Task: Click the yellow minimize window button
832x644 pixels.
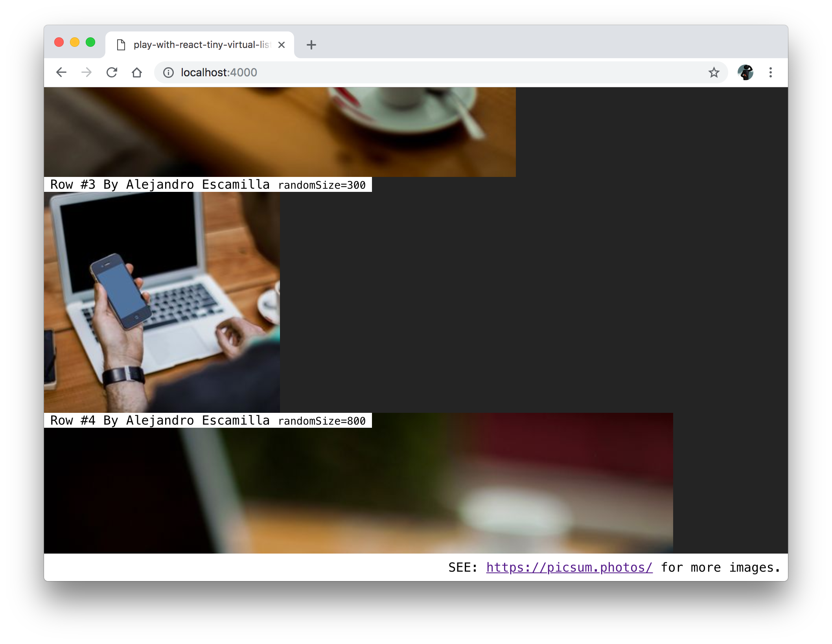Action: 75,42
